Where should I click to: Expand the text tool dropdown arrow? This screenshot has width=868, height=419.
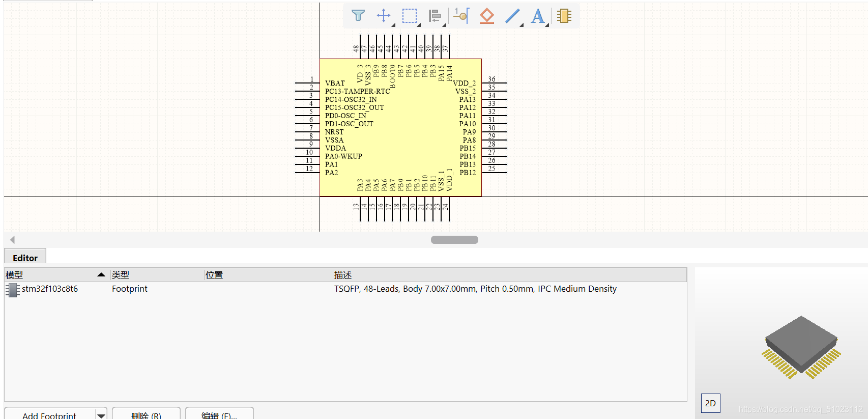[547, 25]
